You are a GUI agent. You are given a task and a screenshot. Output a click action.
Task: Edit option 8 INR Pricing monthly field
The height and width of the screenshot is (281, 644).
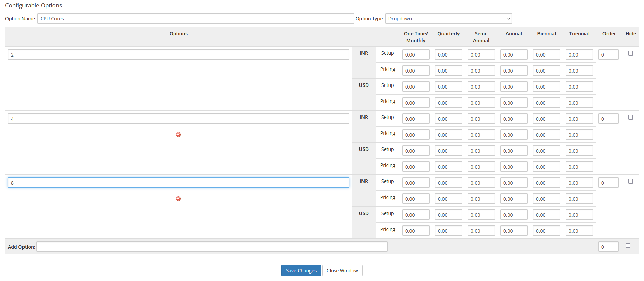pyautogui.click(x=416, y=199)
